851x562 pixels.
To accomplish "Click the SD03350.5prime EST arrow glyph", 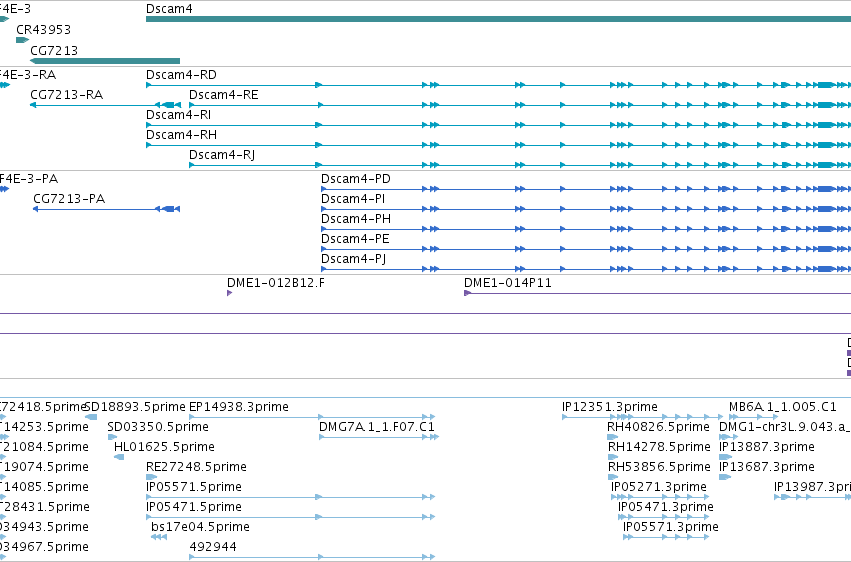I will tap(112, 437).
